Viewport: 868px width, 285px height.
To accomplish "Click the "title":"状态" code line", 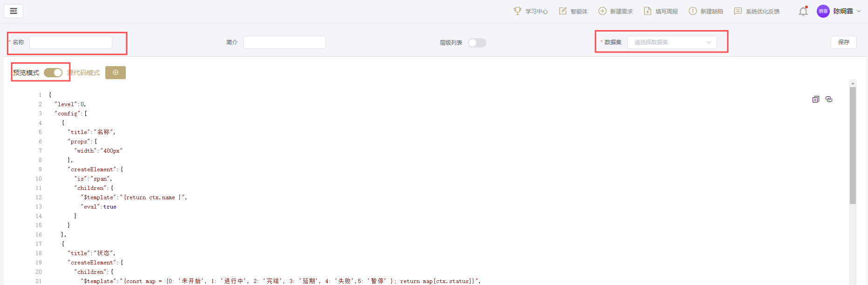I will [x=91, y=253].
